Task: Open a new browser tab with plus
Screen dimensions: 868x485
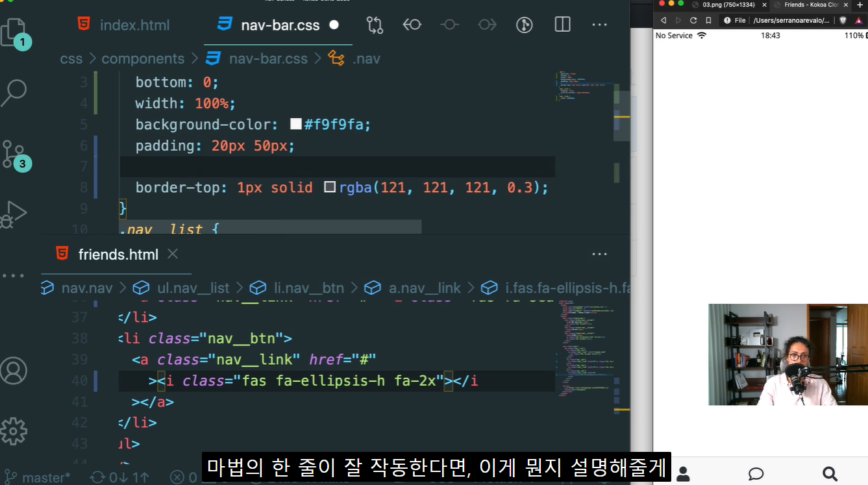Action: click(x=860, y=5)
